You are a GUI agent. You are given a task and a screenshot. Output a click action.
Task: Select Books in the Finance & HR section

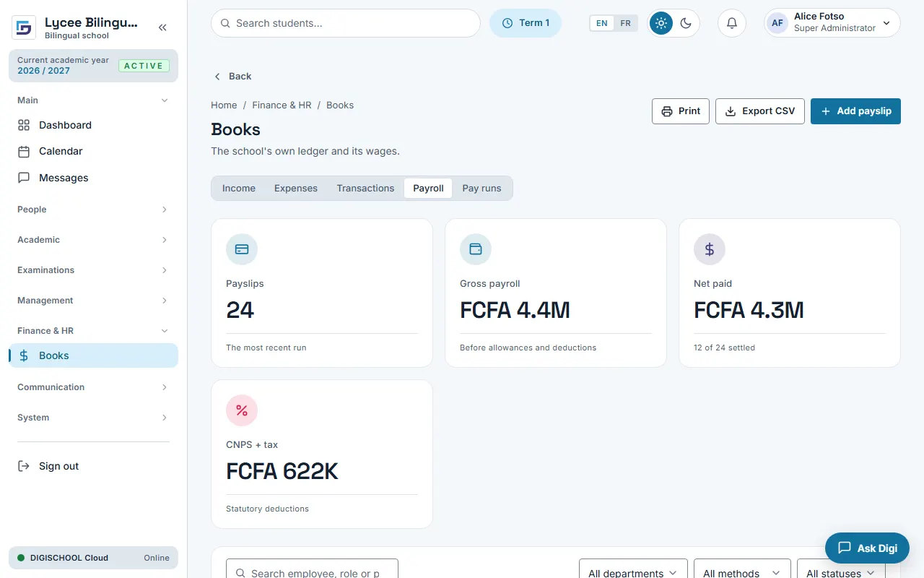coord(93,355)
